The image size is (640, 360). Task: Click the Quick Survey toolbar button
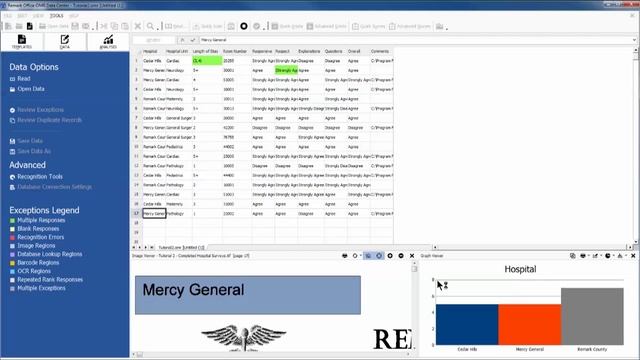(x=369, y=26)
